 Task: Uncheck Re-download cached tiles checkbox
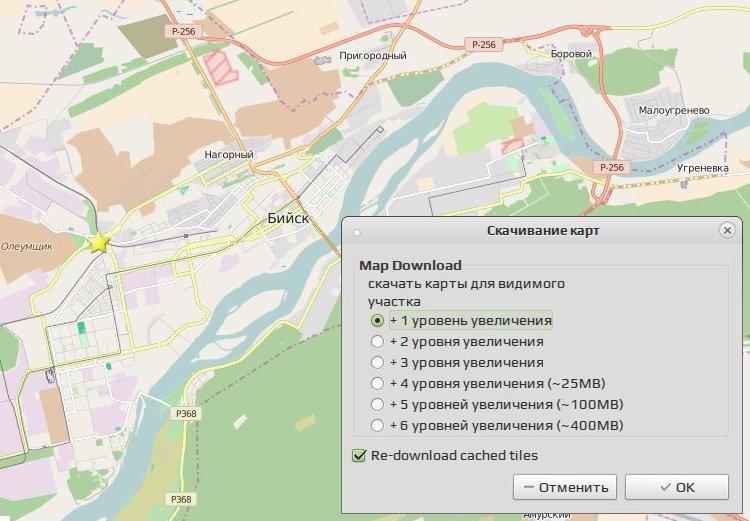click(x=359, y=455)
